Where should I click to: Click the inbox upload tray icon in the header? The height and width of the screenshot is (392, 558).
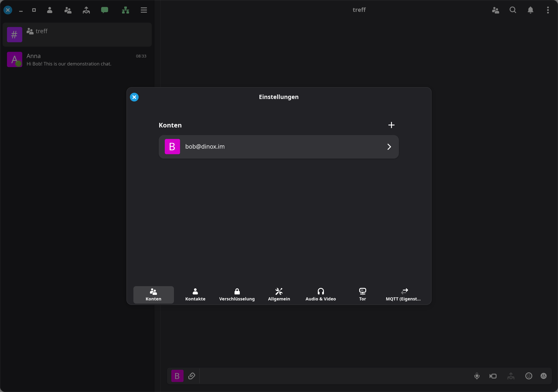86,10
